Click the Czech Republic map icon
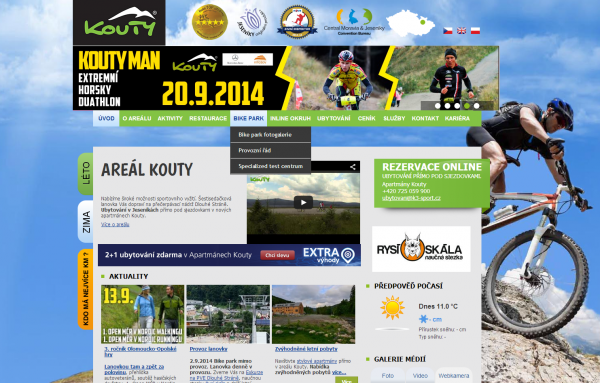Image resolution: width=600 pixels, height=383 pixels. pyautogui.click(x=411, y=24)
